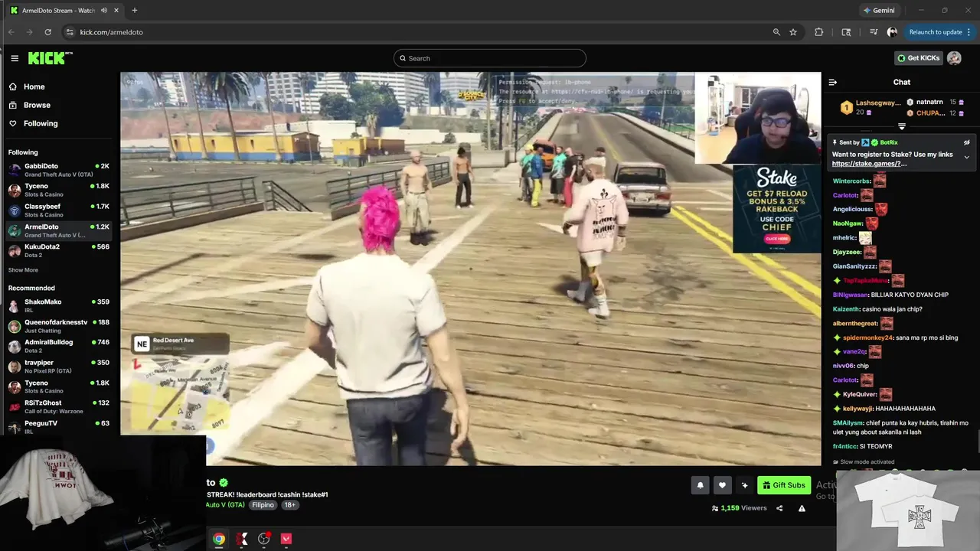
Task: Click username Wintercorbs in chat
Action: coord(851,181)
